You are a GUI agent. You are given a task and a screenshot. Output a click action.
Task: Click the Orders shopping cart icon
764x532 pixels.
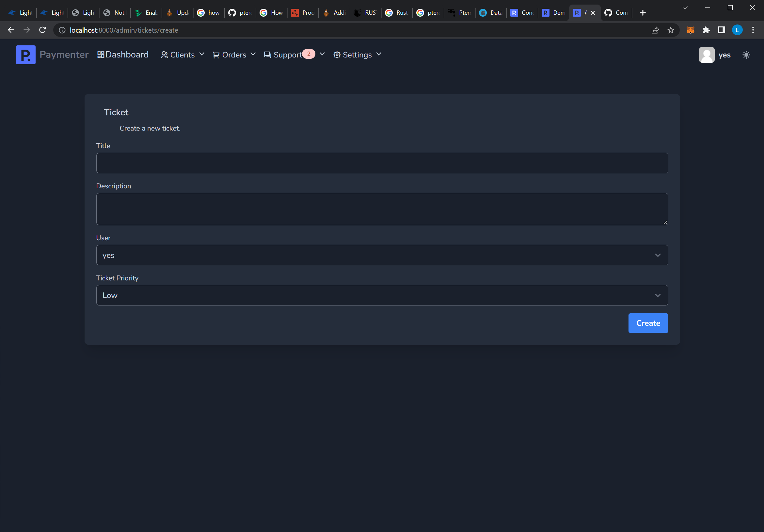point(216,55)
